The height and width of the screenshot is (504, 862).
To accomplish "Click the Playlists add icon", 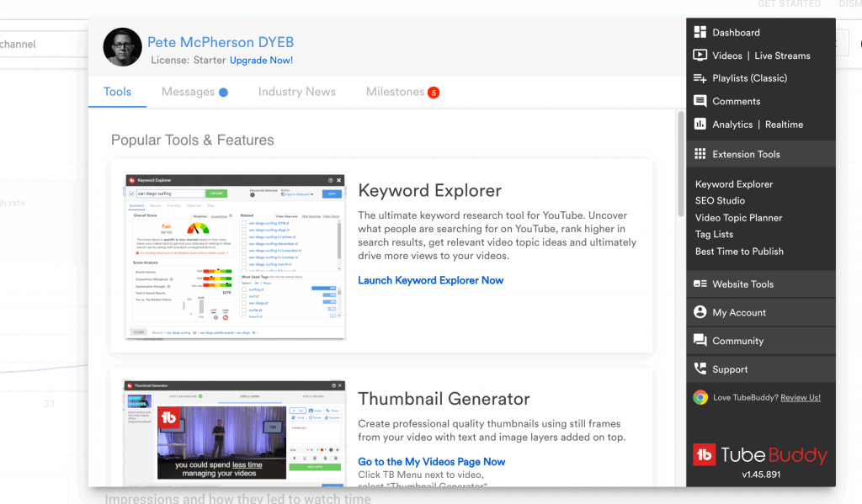I will point(700,78).
